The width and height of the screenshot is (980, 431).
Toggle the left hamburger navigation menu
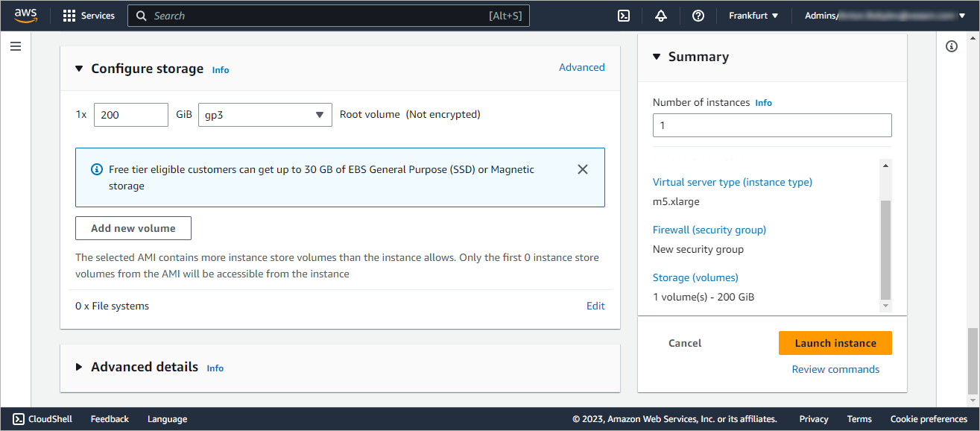16,46
